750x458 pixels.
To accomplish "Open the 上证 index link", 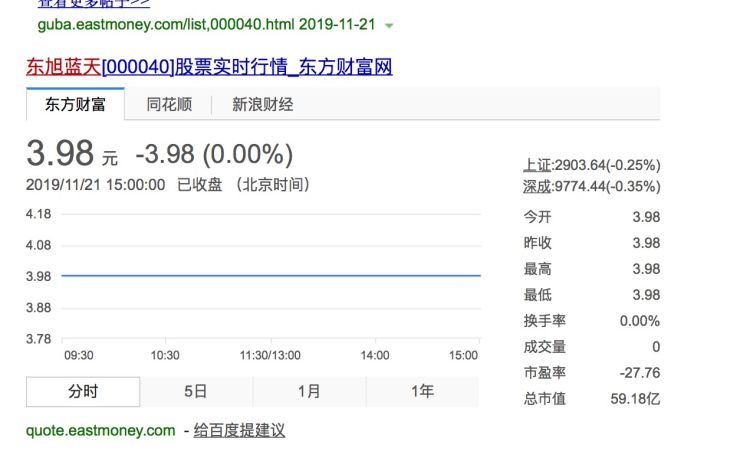I will pos(537,164).
